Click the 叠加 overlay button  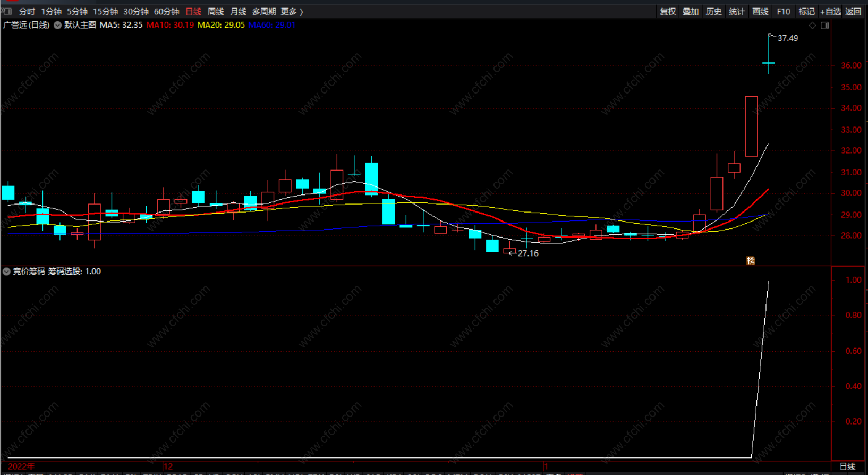pos(691,11)
